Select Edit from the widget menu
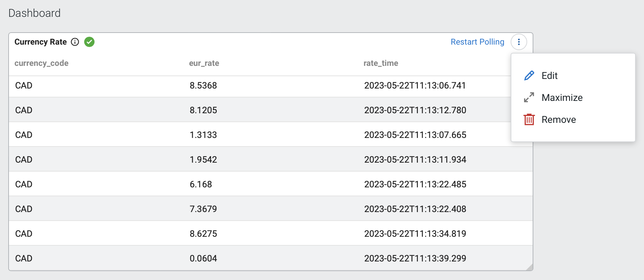Screen dimensions: 644x280 [x=549, y=75]
